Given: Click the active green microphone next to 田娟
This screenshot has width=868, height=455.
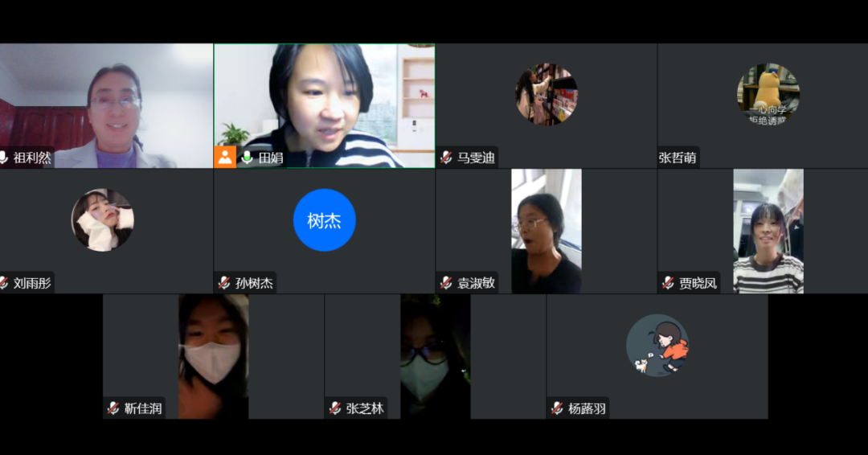Looking at the screenshot, I should pyautogui.click(x=247, y=158).
